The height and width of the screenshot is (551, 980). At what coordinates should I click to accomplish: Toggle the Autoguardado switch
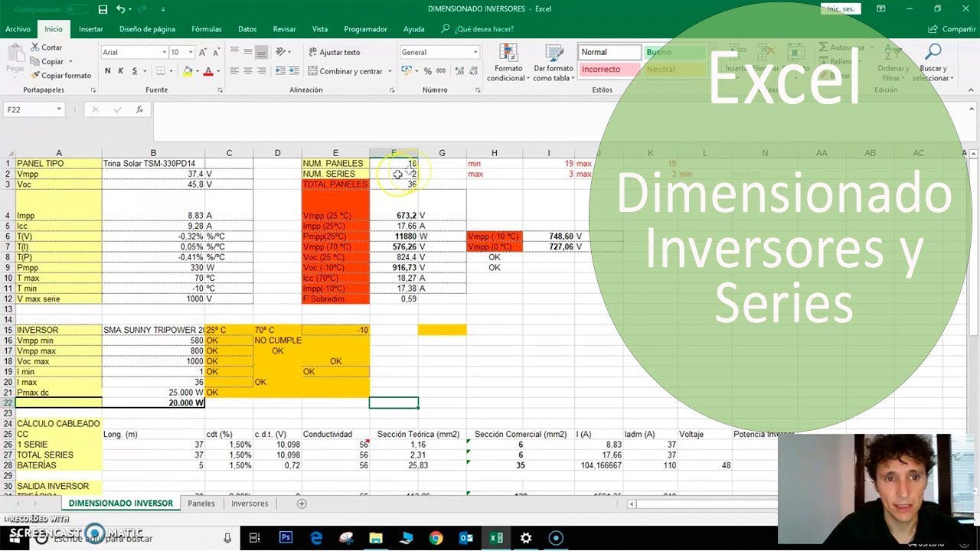(x=77, y=9)
